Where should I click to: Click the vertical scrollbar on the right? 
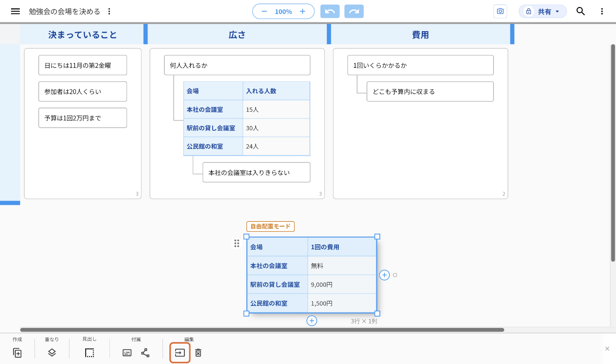(x=613, y=153)
